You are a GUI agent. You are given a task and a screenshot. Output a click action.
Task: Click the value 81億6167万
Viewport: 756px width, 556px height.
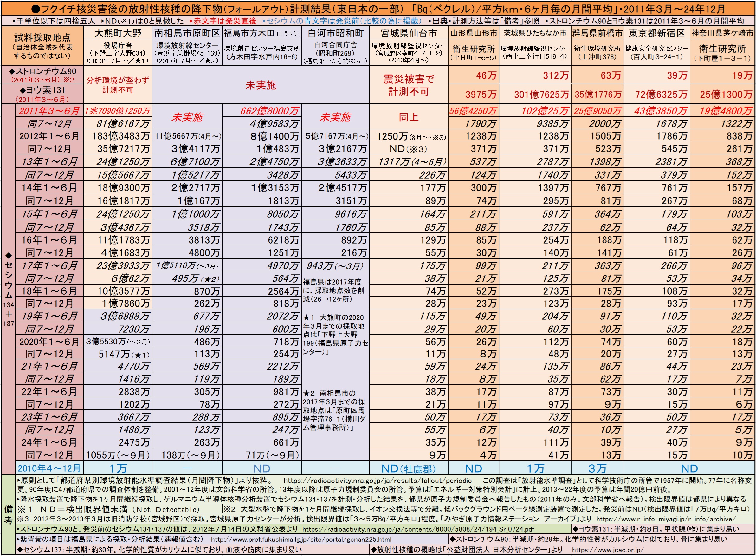pyautogui.click(x=123, y=123)
